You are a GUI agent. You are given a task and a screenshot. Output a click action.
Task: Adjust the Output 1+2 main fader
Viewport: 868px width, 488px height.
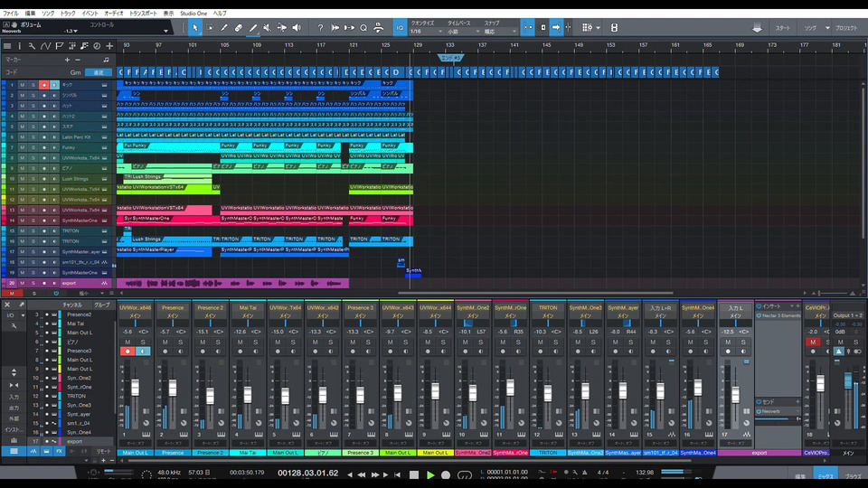pyautogui.click(x=848, y=380)
